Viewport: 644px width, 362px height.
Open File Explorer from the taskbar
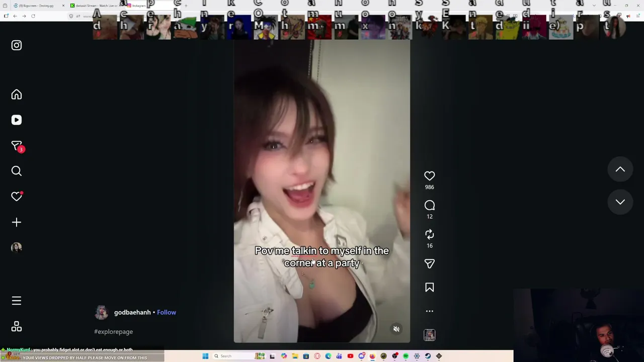(x=295, y=356)
